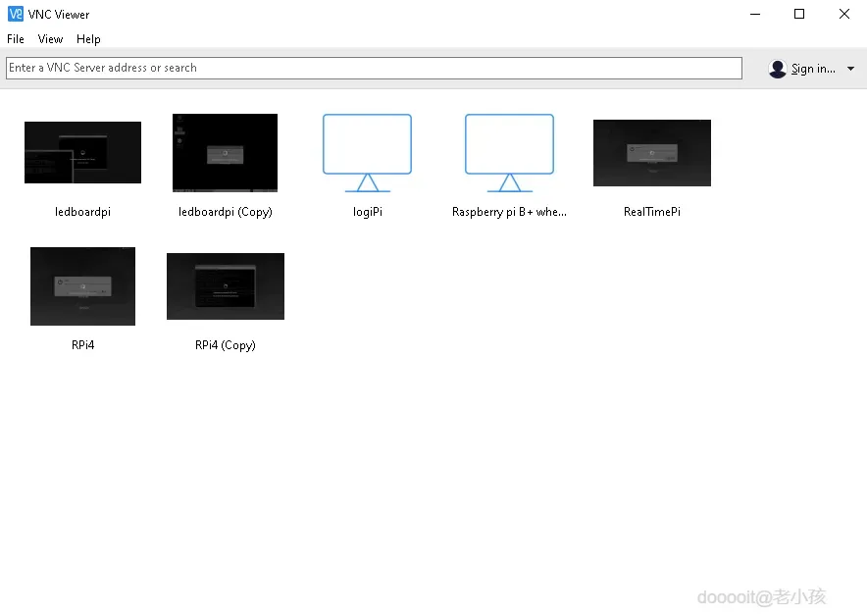Open the File menu
Screen dimensions: 867x616
[16, 39]
